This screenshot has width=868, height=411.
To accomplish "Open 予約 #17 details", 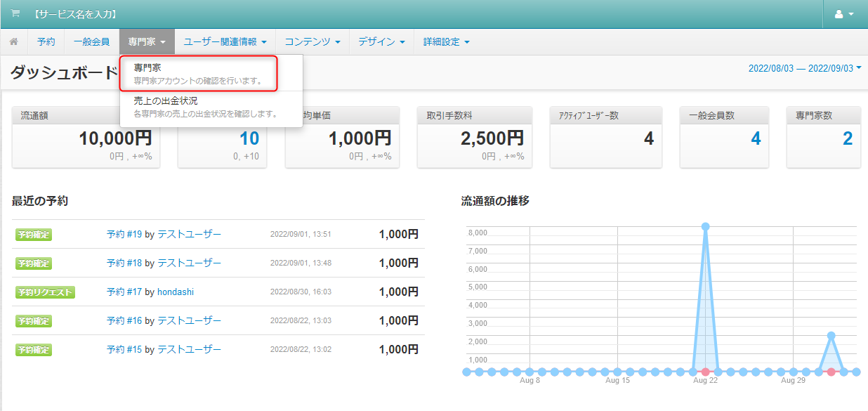I will [126, 292].
